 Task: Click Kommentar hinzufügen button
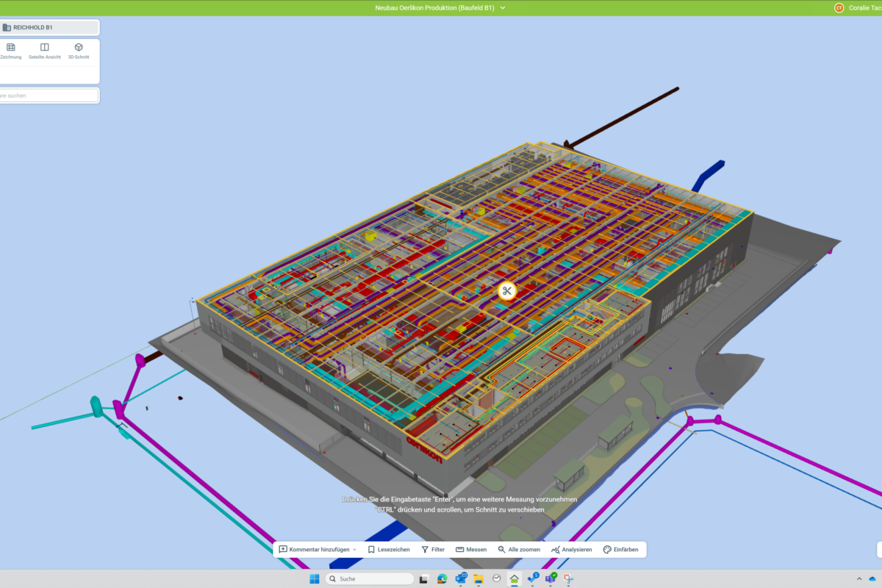(x=314, y=550)
